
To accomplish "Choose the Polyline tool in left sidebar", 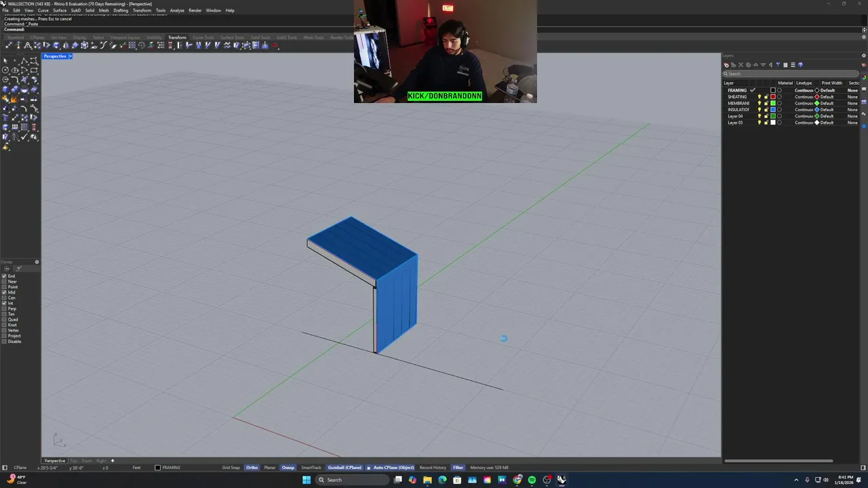I will pos(24,60).
